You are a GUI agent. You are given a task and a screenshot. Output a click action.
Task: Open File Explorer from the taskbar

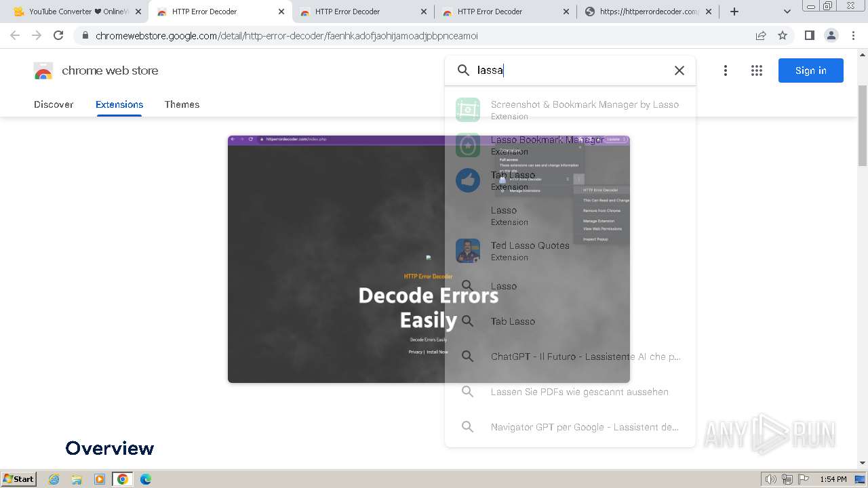(77, 479)
